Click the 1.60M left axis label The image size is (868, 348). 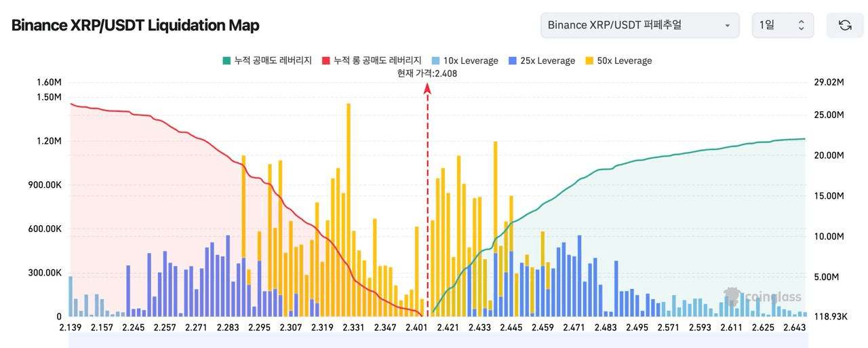[x=50, y=82]
